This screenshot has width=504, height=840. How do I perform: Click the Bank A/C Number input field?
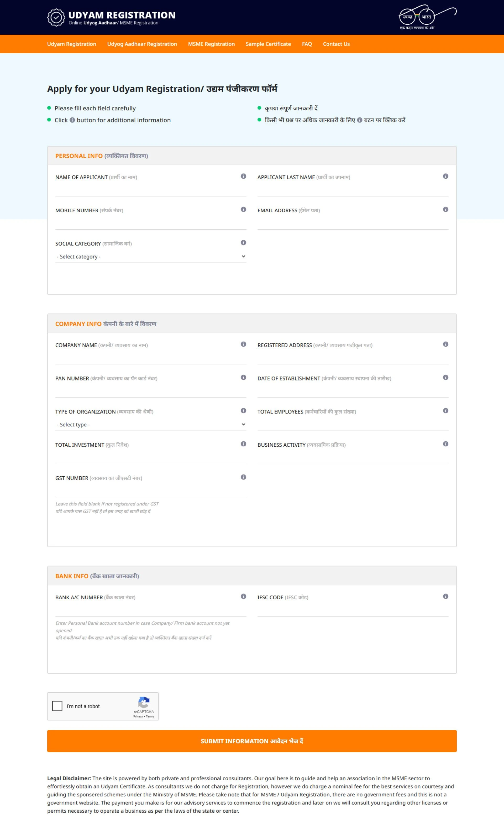(x=151, y=610)
